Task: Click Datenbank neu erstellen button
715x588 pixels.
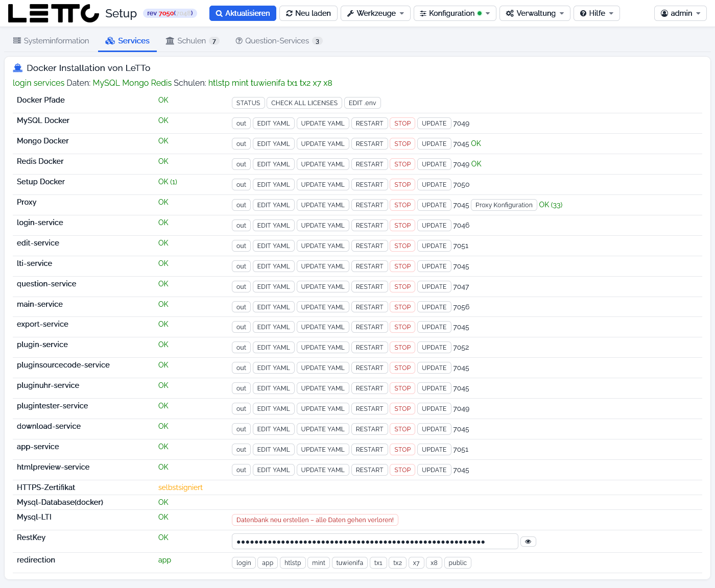Action: click(x=315, y=520)
